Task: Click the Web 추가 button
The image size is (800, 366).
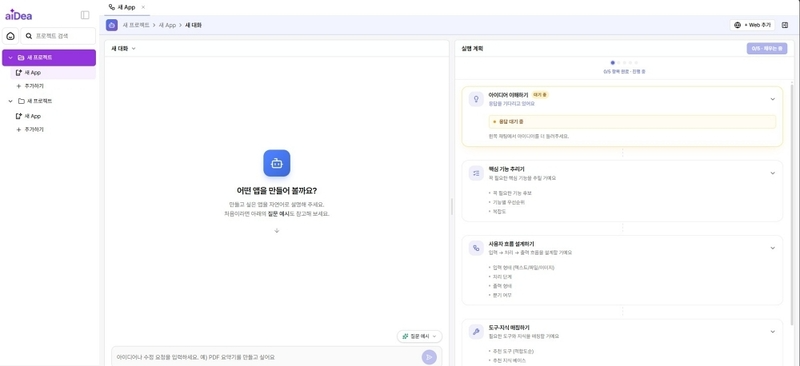Action: pyautogui.click(x=752, y=25)
